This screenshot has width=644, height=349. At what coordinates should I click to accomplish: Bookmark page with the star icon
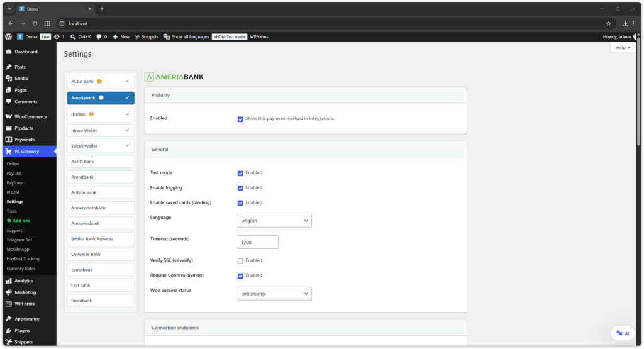(608, 23)
